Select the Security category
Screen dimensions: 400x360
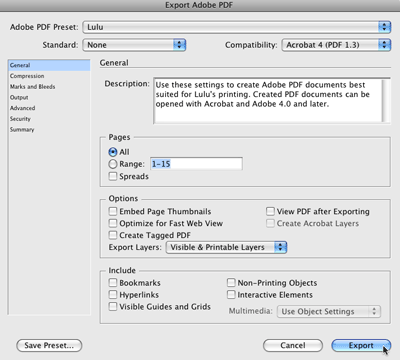coord(49,119)
